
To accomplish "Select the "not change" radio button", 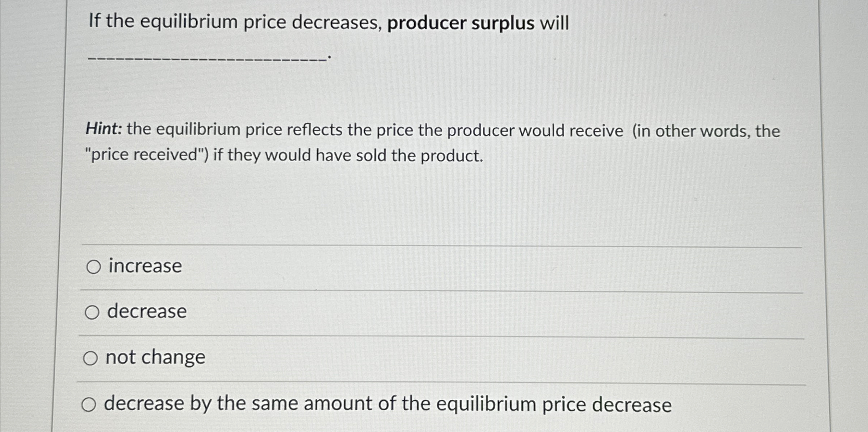I will coord(90,358).
